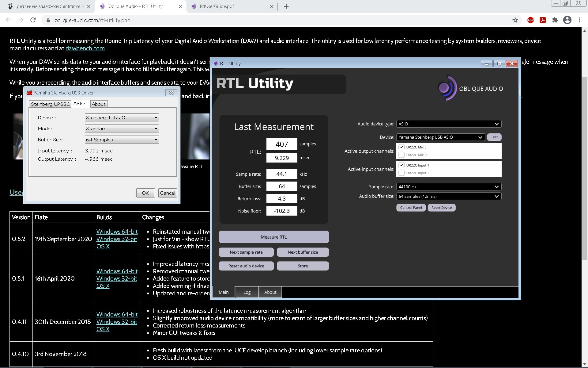This screenshot has height=368, width=588.
Task: Reload the page with the refresh icon
Action: (33, 20)
